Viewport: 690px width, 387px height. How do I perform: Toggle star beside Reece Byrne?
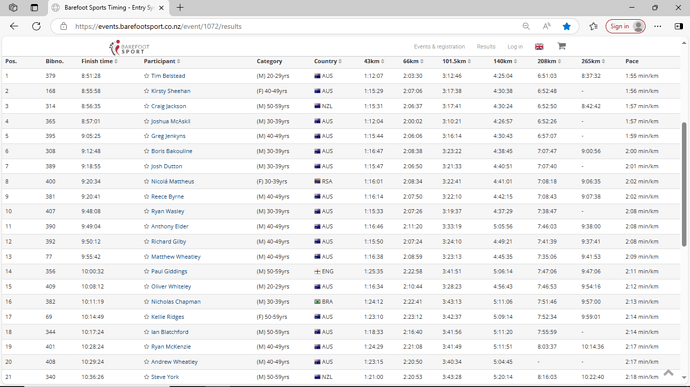147,196
